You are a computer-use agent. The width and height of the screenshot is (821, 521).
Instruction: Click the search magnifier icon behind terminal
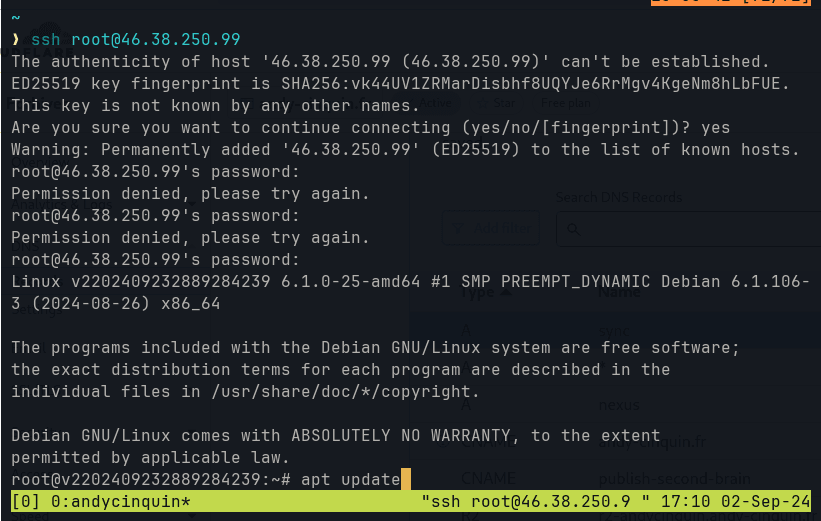[x=573, y=229]
